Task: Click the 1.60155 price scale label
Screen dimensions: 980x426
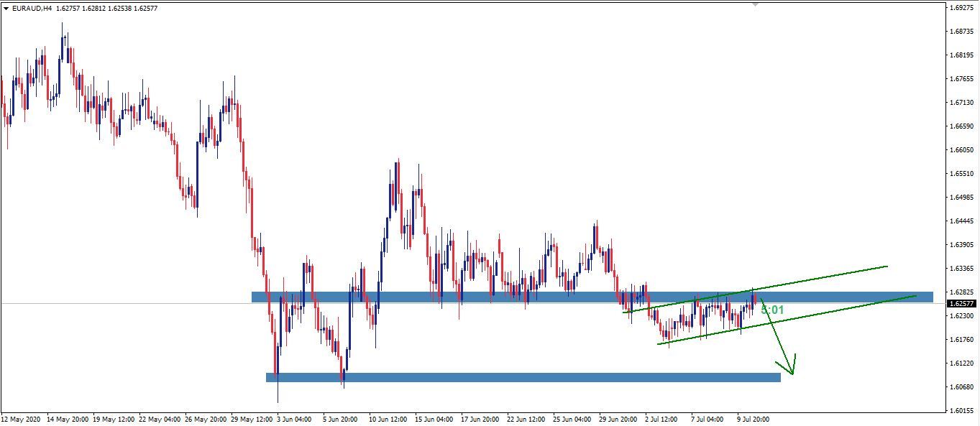Action: [x=961, y=411]
